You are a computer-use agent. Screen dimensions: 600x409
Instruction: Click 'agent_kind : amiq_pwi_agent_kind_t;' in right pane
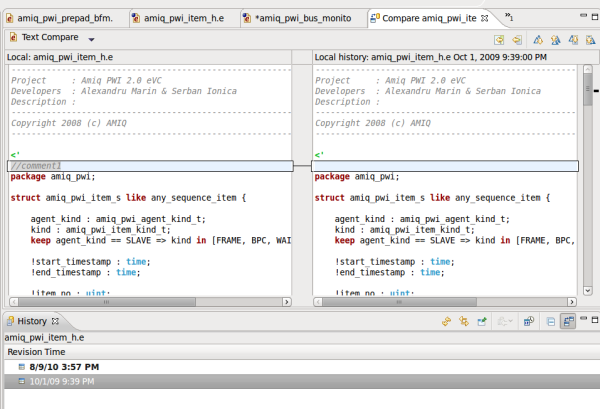point(422,219)
